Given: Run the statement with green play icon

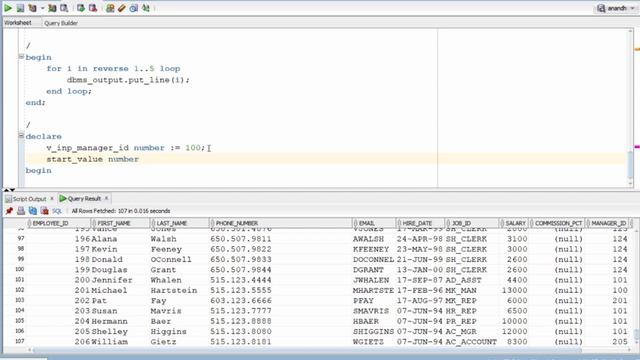Looking at the screenshot, I should coord(8,8).
